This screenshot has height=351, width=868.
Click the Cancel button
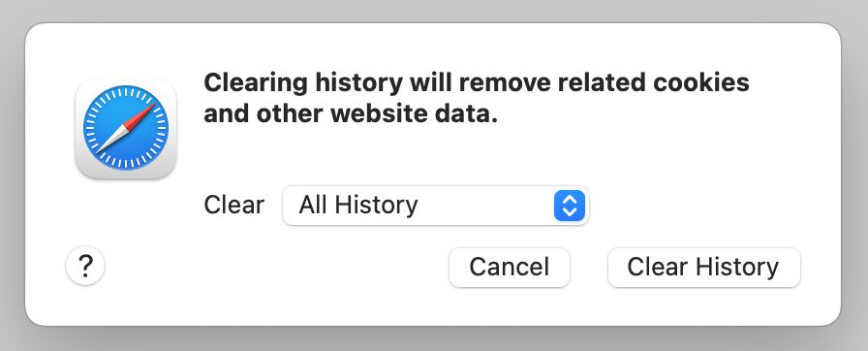[x=510, y=268]
